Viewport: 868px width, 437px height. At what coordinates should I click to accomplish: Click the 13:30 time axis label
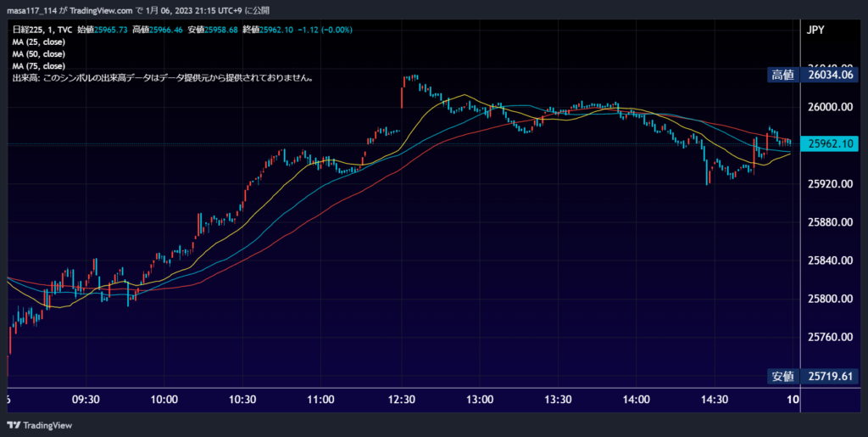(558, 400)
